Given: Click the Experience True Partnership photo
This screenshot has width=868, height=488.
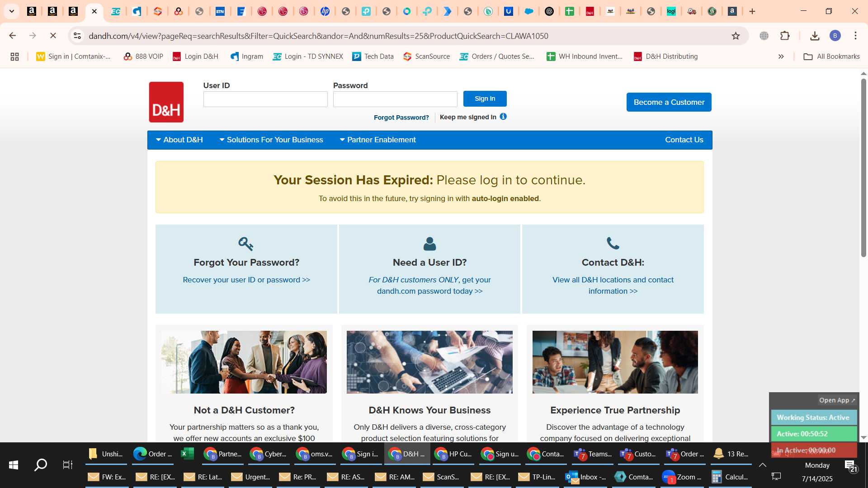Looking at the screenshot, I should 615,362.
